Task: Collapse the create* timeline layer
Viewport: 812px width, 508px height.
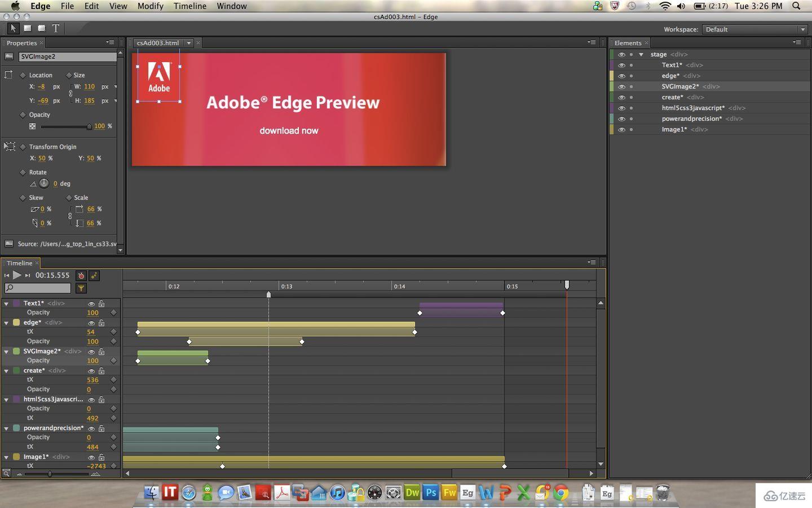Action: click(6, 371)
